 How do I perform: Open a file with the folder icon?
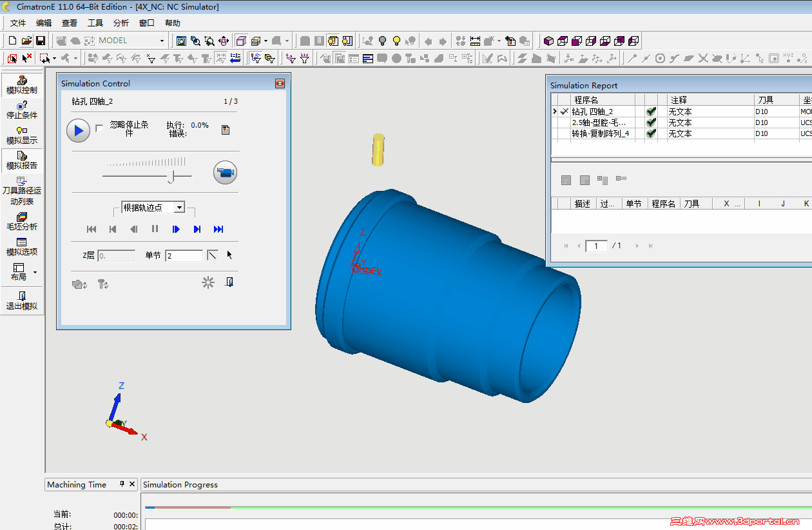pyautogui.click(x=26, y=41)
